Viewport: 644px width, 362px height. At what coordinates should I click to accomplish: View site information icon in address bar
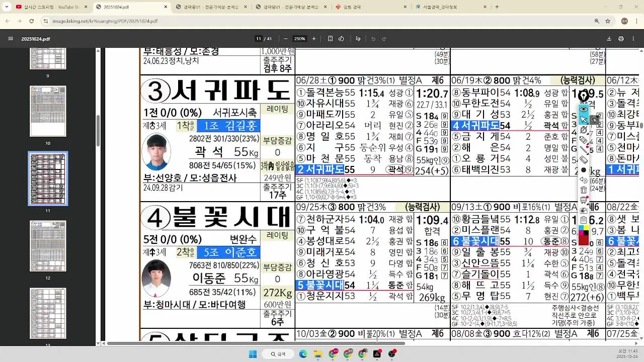pyautogui.click(x=46, y=21)
